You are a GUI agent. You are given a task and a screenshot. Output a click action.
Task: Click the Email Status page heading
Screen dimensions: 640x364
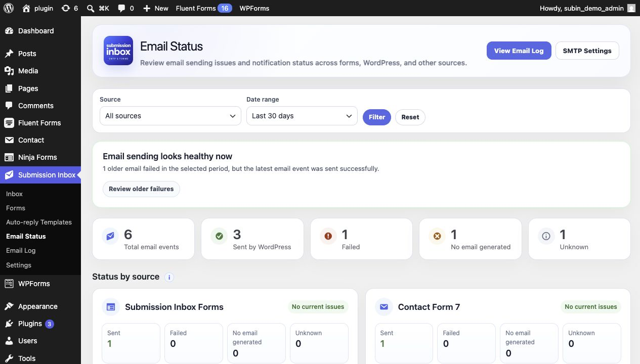click(x=172, y=47)
